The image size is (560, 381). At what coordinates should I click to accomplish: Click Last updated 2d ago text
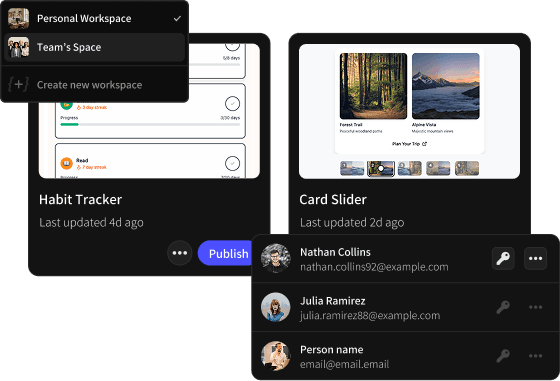352,222
